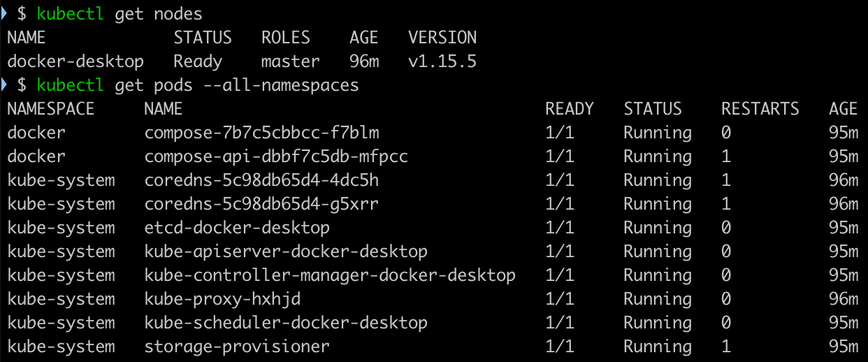Click the RESTARTS column header
Image resolution: width=868 pixels, height=362 pixels.
[760, 109]
